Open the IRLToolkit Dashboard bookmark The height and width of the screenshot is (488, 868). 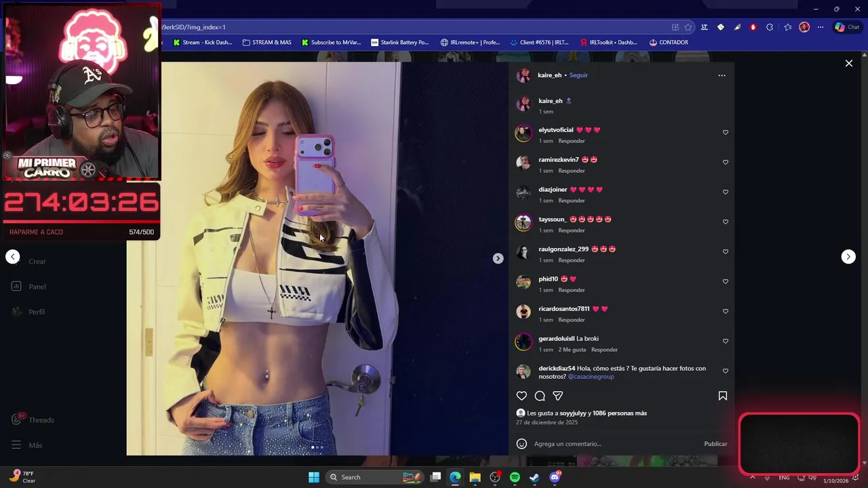[x=609, y=42]
